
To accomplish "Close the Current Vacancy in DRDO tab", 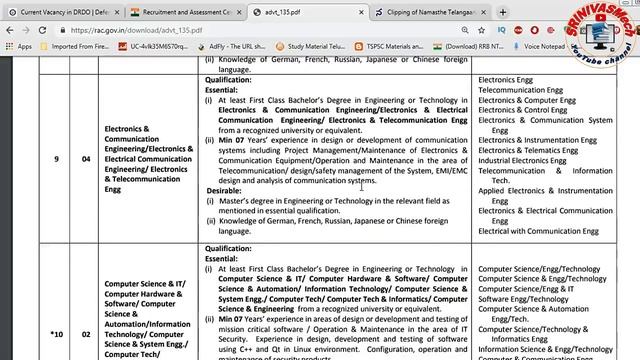I will pos(117,13).
